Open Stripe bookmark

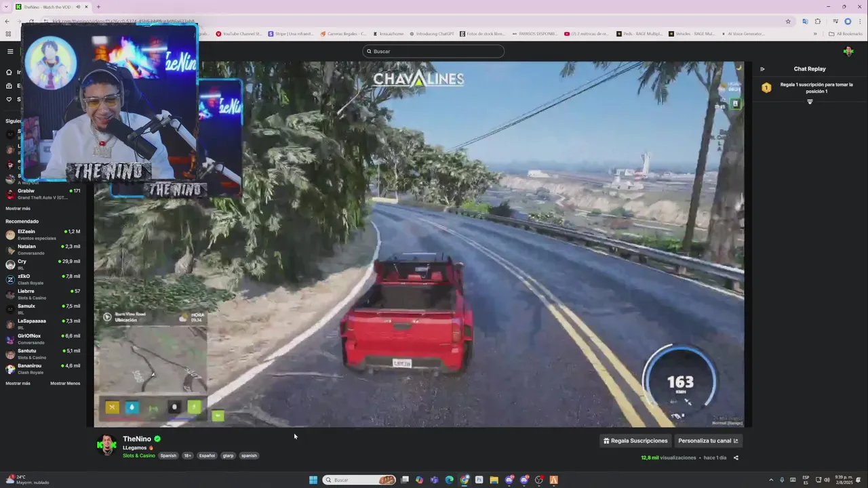(x=291, y=33)
